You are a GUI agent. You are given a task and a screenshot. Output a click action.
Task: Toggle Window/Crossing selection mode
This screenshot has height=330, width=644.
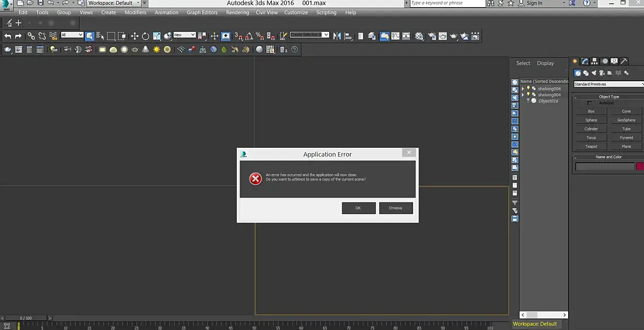coord(122,36)
